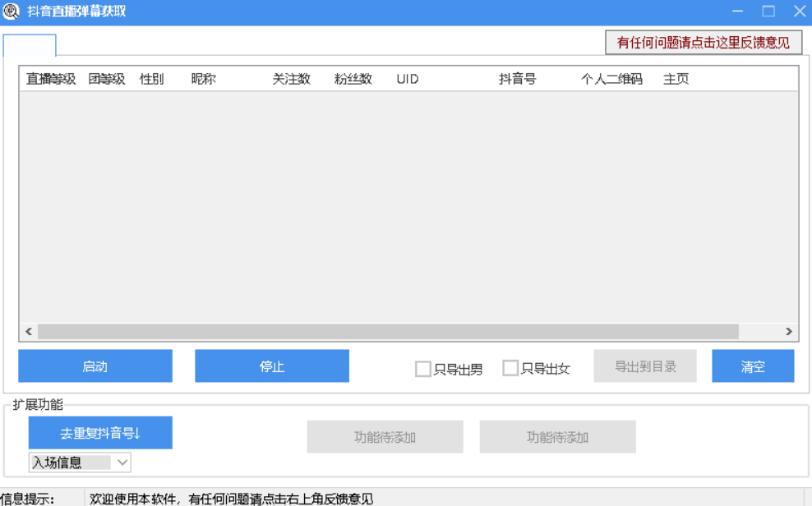Close the 抖音直播弹幕获取 window
The image size is (812, 506).
click(x=800, y=11)
